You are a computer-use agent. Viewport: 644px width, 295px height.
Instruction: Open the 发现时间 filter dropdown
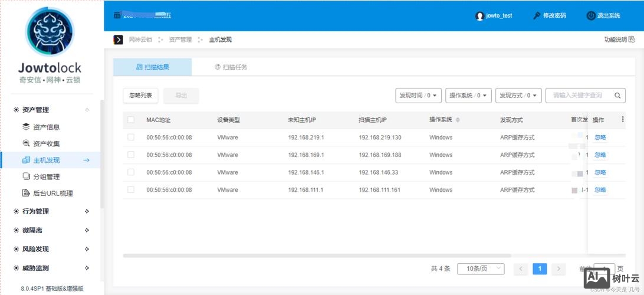click(418, 96)
